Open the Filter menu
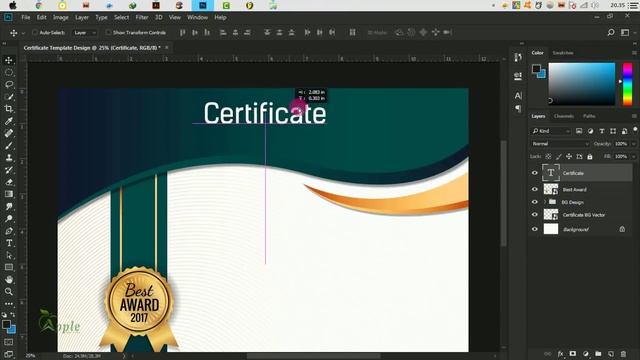 (142, 18)
